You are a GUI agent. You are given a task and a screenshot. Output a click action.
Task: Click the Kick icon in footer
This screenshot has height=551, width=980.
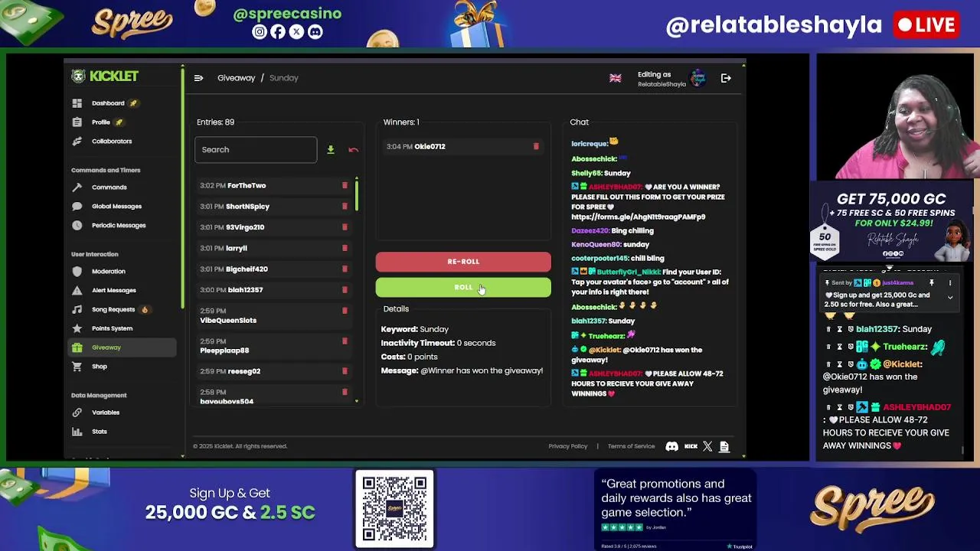click(691, 446)
